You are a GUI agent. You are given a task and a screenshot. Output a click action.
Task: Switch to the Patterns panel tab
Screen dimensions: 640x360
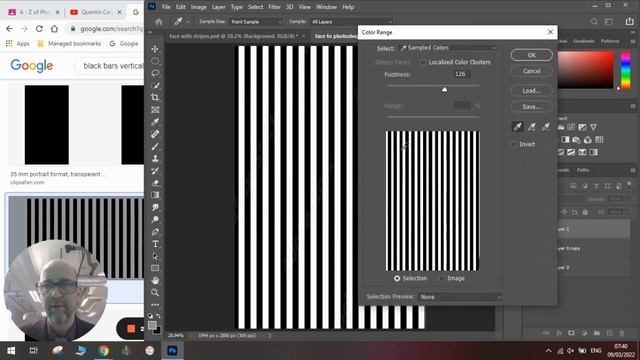pyautogui.click(x=610, y=41)
